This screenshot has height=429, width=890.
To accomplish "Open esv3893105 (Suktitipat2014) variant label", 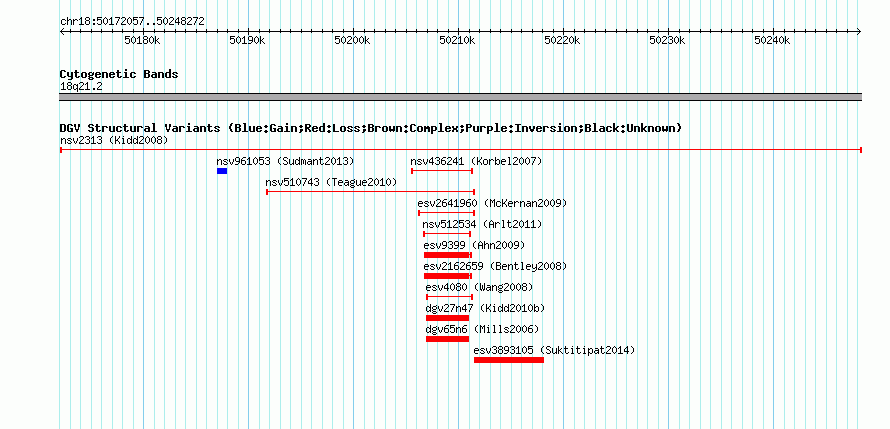I will click(x=554, y=350).
